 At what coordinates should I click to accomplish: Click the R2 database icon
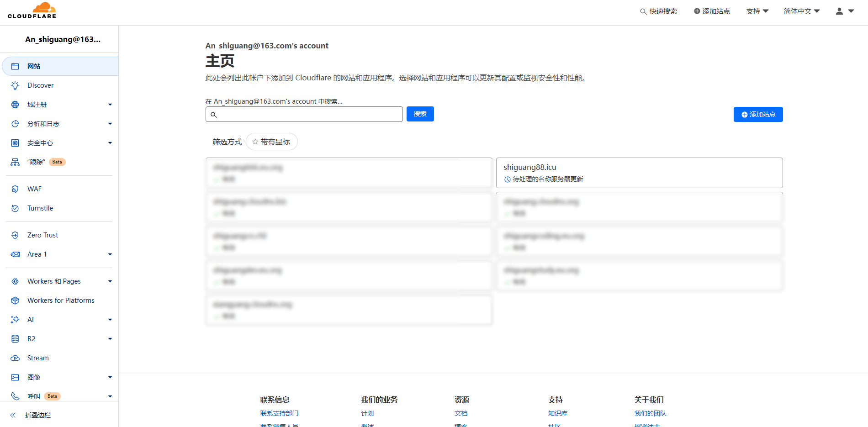[x=15, y=339]
